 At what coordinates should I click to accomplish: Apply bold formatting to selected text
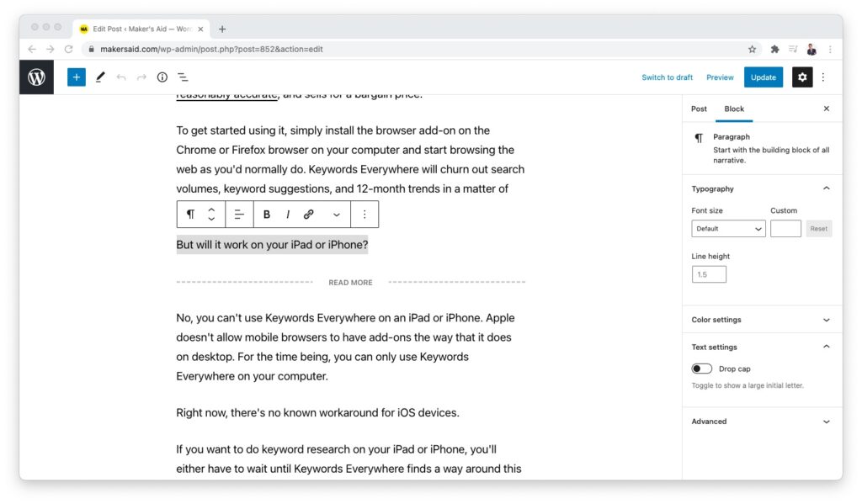point(267,215)
